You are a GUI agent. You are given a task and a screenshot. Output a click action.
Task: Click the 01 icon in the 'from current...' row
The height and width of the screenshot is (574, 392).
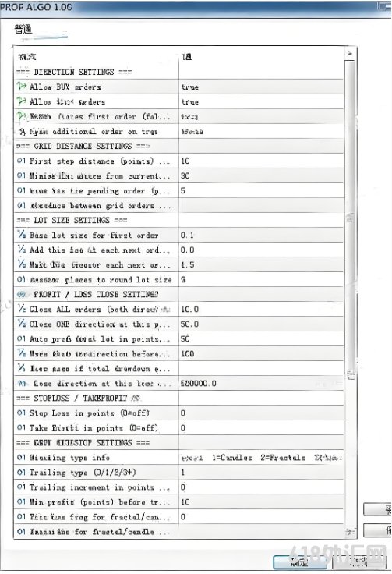[x=22, y=175]
